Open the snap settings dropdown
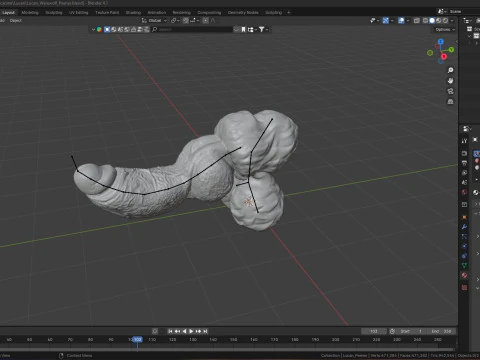 (194, 21)
